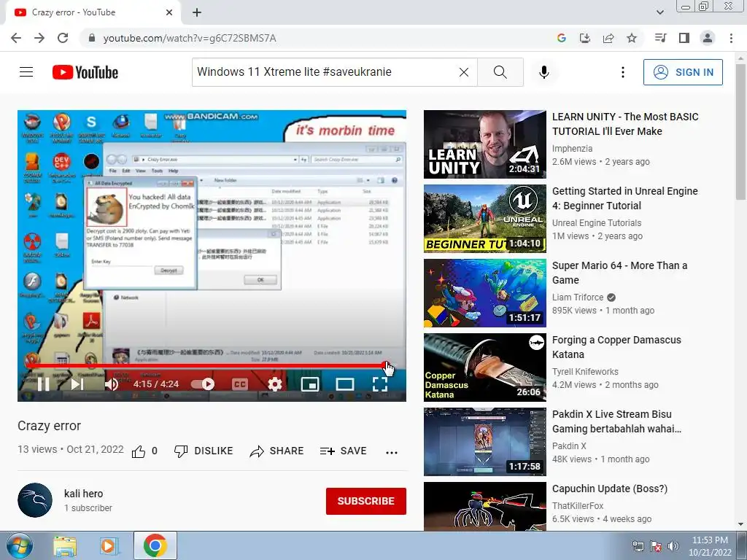Click SHARE below the video

[276, 451]
